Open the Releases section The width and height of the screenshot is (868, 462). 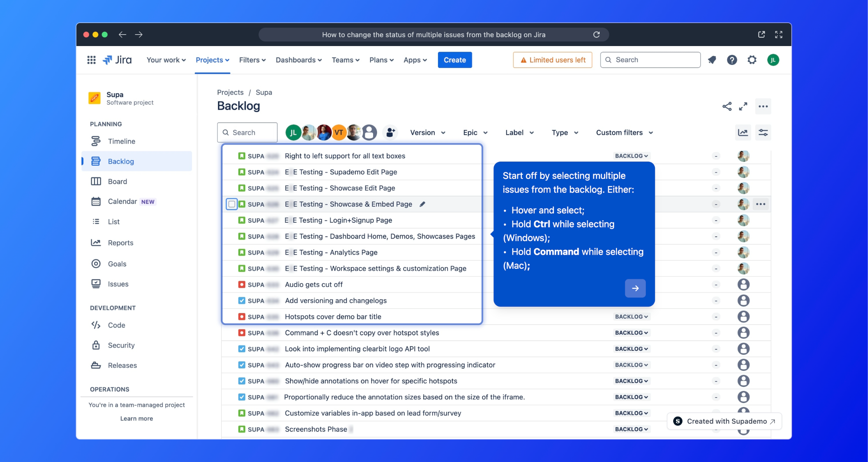[122, 365]
